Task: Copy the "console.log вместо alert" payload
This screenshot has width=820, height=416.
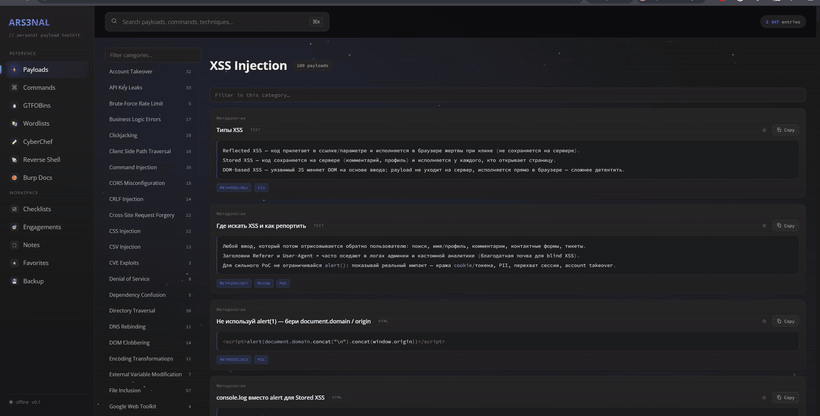Action: tap(785, 398)
